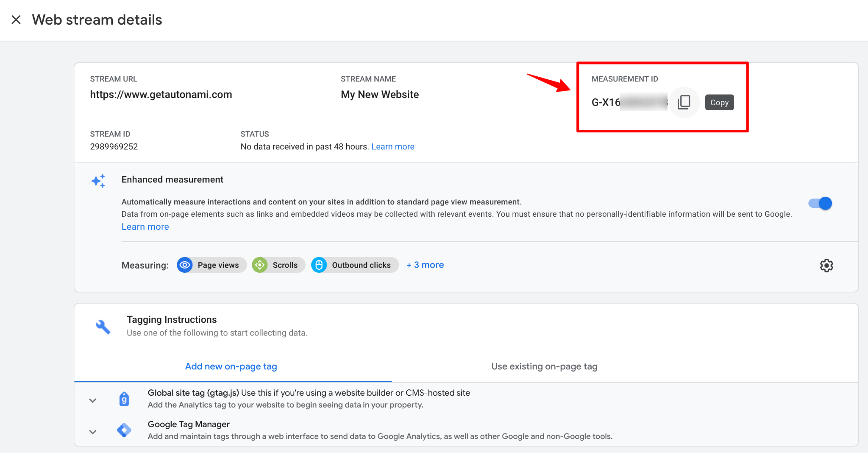Click the Copy button for Measurement ID
The width and height of the screenshot is (868, 453).
pos(719,102)
